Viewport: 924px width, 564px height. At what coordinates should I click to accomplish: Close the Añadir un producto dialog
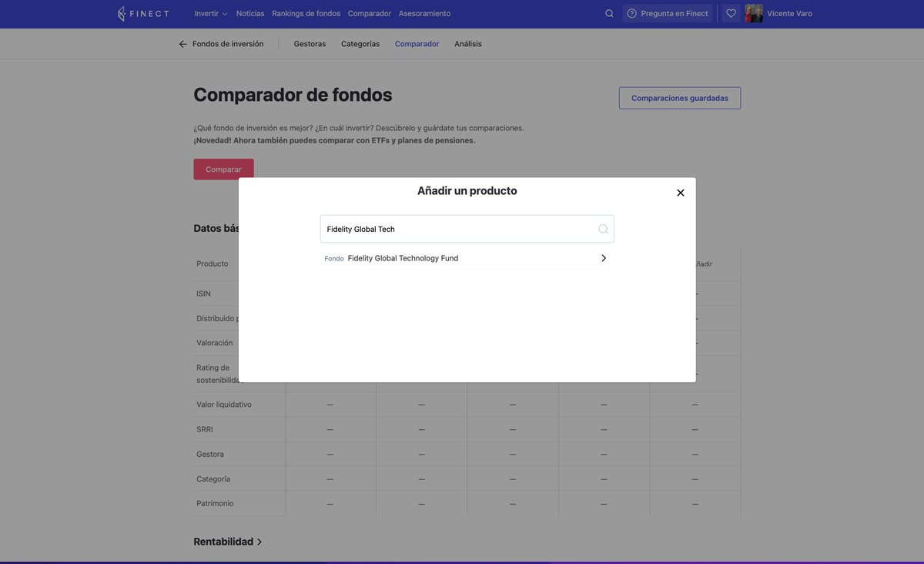click(681, 193)
